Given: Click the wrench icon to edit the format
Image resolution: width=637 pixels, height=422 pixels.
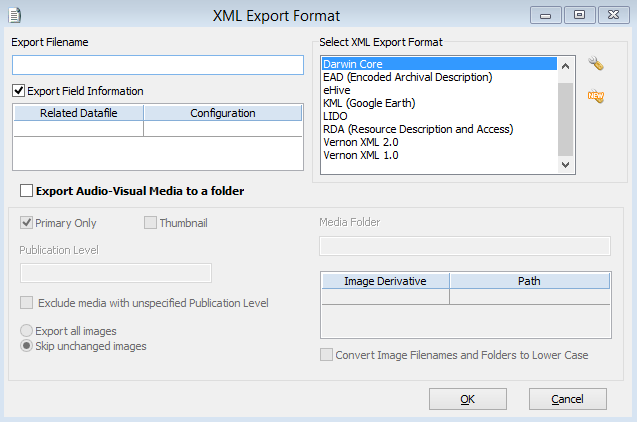Looking at the screenshot, I should (596, 64).
